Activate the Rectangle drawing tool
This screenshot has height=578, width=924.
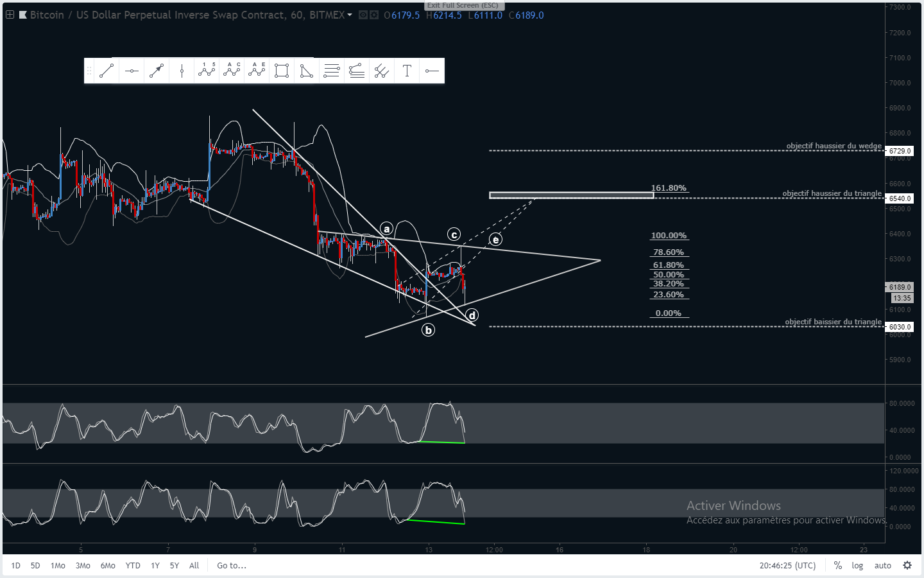(x=282, y=71)
